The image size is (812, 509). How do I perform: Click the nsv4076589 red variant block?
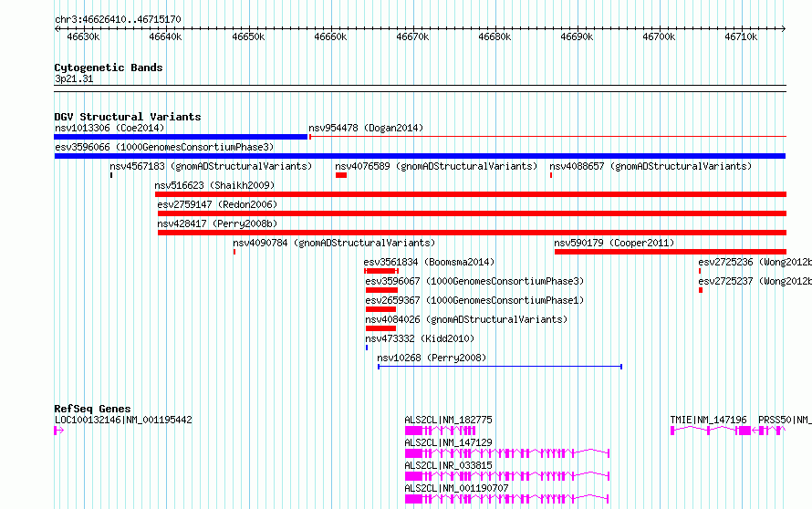[340, 175]
